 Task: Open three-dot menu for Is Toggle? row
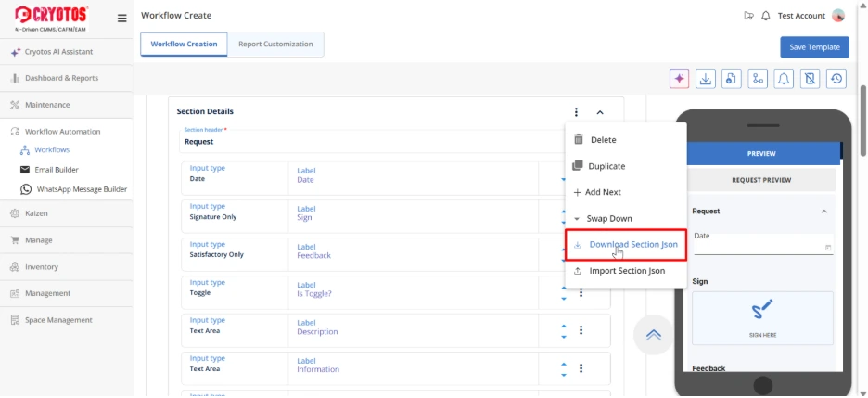[581, 292]
